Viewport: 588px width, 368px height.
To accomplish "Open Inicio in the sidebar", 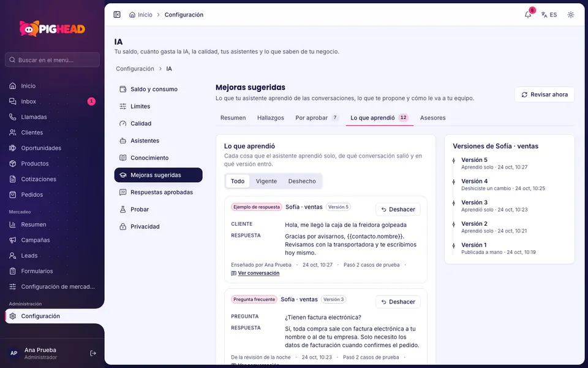I will click(x=52, y=86).
